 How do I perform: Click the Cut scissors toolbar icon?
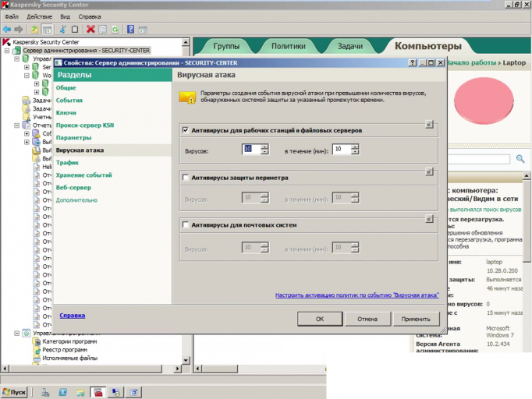click(63, 30)
